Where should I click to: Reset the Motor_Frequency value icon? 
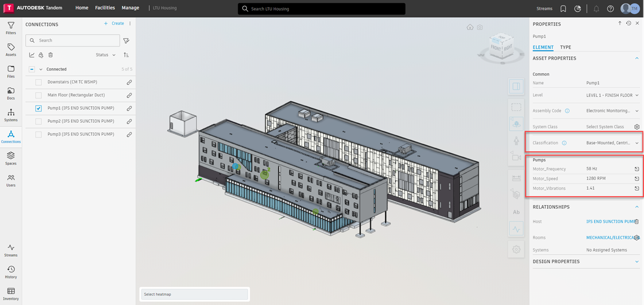(636, 169)
